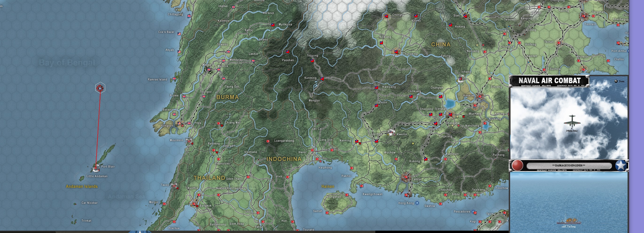The height and width of the screenshot is (233, 644).
Task: Click the Vientiane town label
Action: pos(251,152)
